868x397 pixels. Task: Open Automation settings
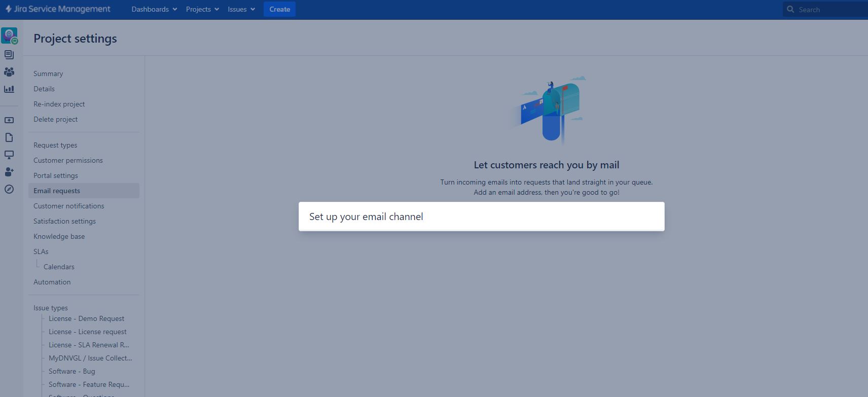(x=52, y=282)
